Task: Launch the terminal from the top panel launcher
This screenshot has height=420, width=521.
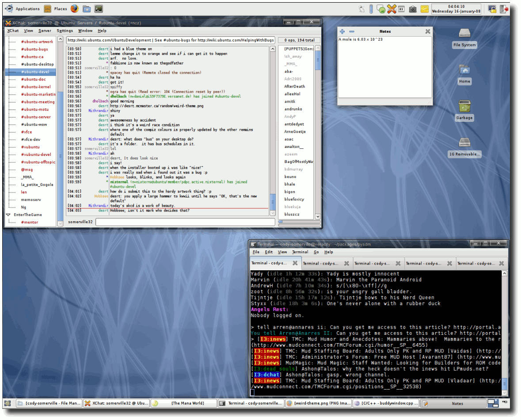Action: click(x=99, y=9)
